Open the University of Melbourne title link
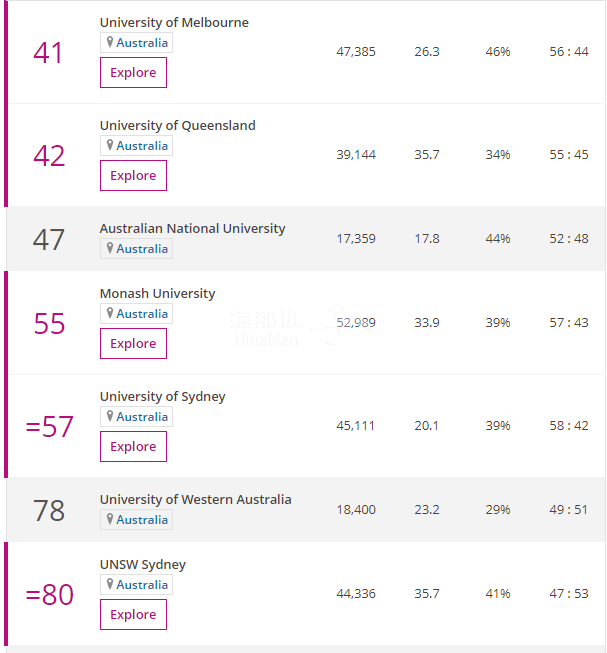The height and width of the screenshot is (653, 607). pos(174,22)
